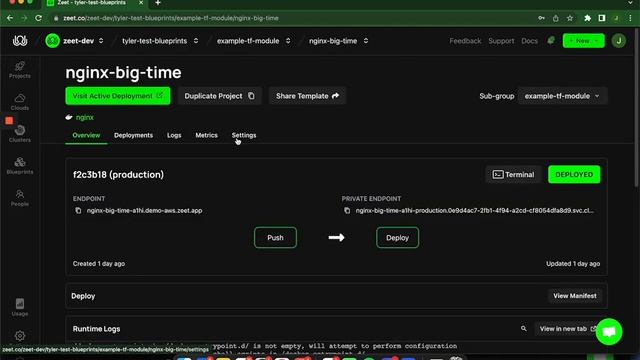Copy the public endpoint URL
This screenshot has width=640, height=360.
click(78, 211)
